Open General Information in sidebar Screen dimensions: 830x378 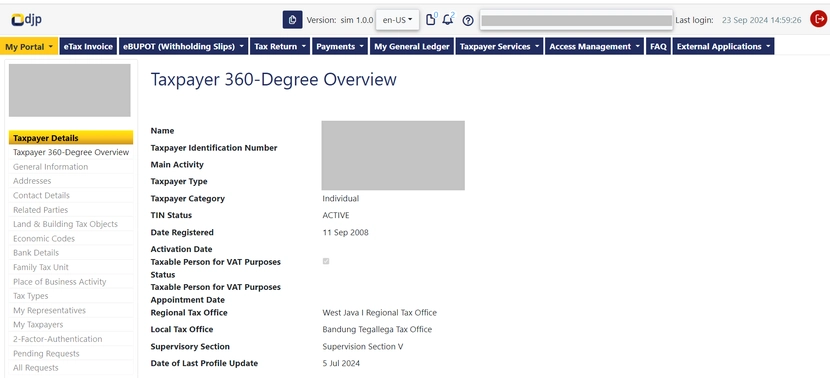pyautogui.click(x=71, y=167)
